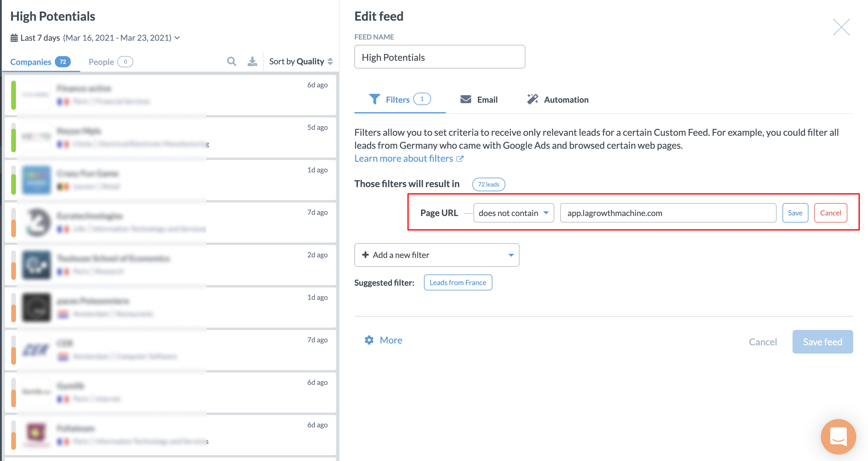Viewport: 868px width, 461px height.
Task: Open the does not contain dropdown
Action: point(513,213)
